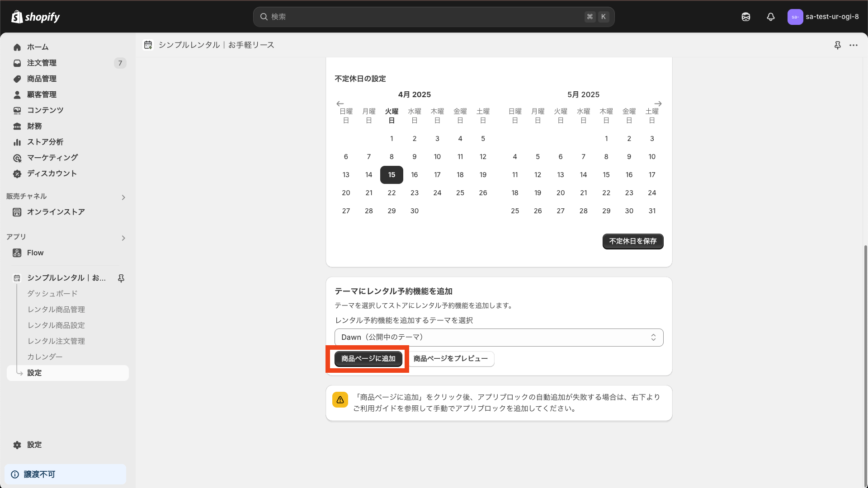Open the Shopify home via the logo
This screenshot has width=868, height=488.
tap(35, 17)
